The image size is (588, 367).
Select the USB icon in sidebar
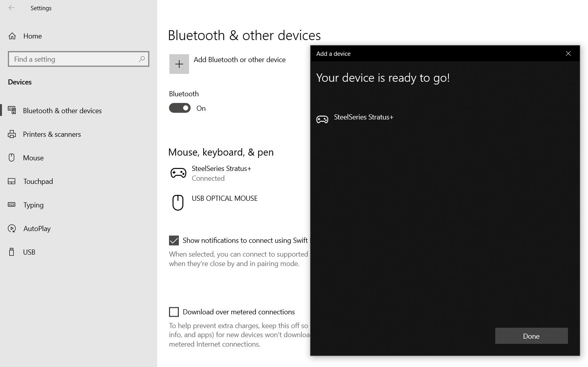click(x=12, y=252)
